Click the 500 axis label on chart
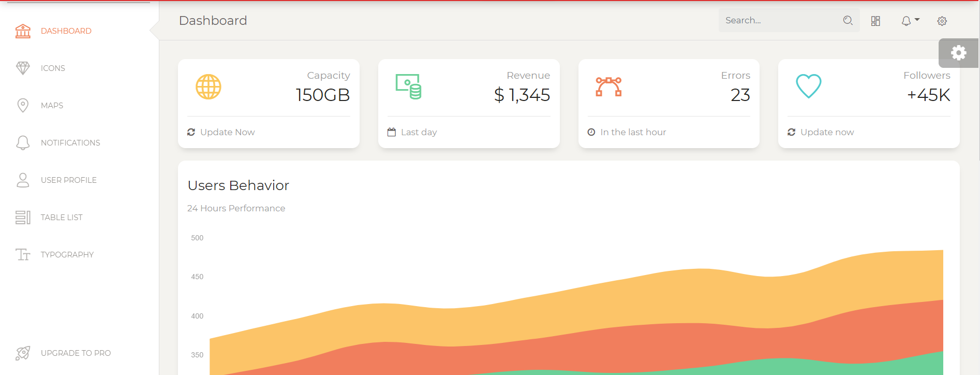The image size is (980, 375). 197,238
